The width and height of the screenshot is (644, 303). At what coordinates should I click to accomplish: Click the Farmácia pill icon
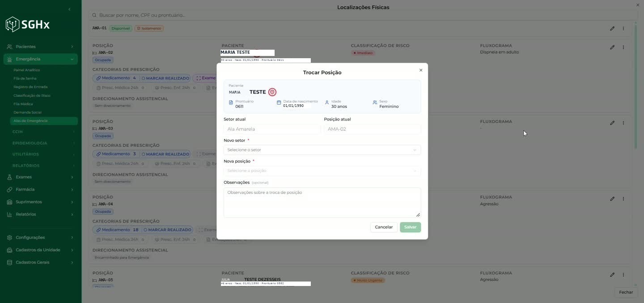tap(9, 189)
